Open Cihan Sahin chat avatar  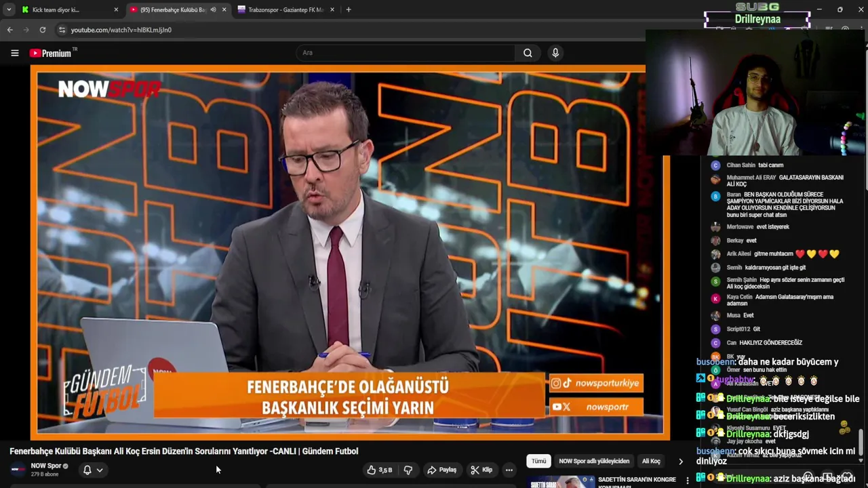coord(715,165)
